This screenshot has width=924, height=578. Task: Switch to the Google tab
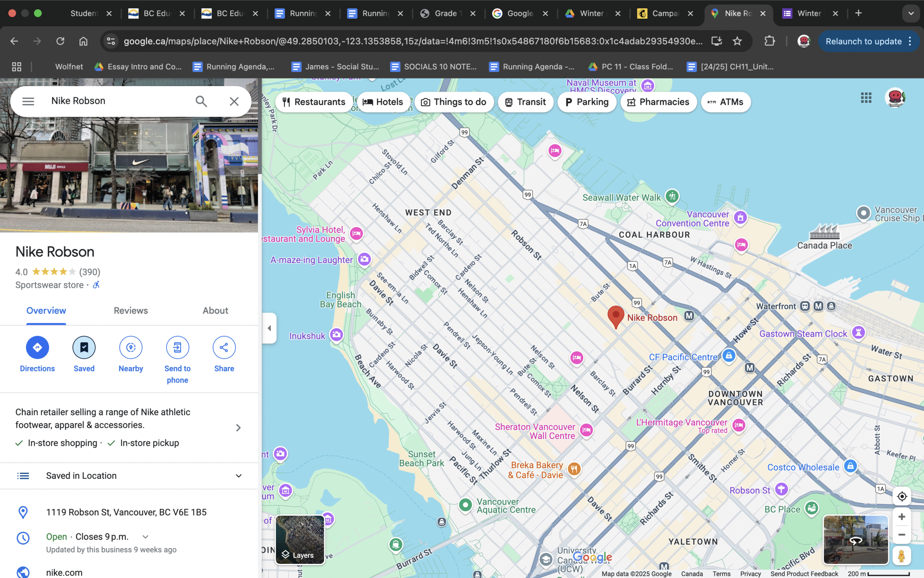point(520,13)
